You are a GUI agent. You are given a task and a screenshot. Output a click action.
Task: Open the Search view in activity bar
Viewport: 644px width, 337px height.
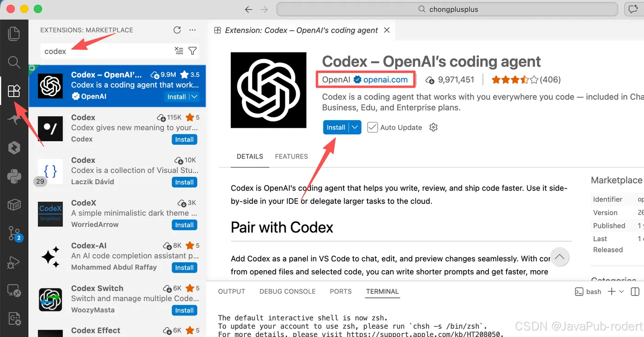tap(14, 62)
